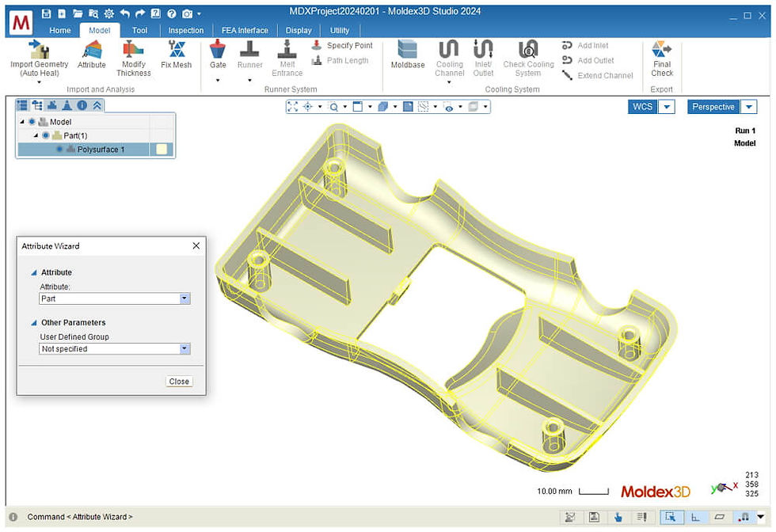Click the status bar info icon
The height and width of the screenshot is (532, 776).
point(13,517)
